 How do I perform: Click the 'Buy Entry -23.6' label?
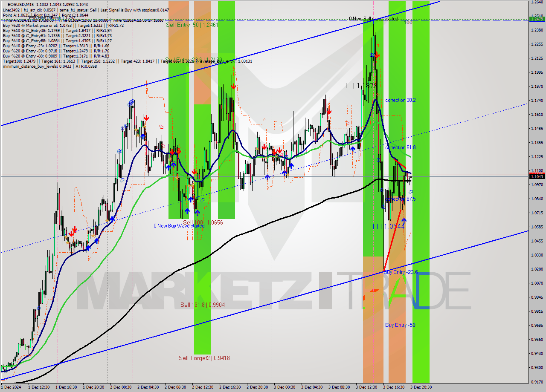tap(401, 272)
